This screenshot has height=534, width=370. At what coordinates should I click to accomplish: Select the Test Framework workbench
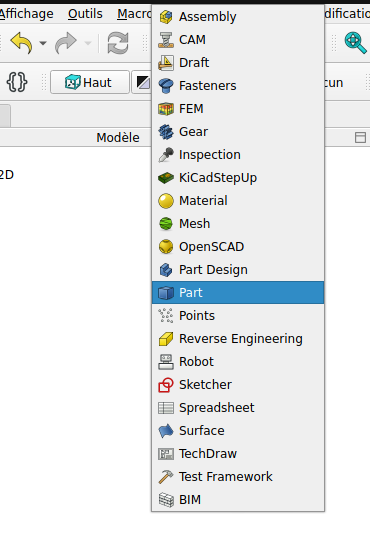click(238, 476)
